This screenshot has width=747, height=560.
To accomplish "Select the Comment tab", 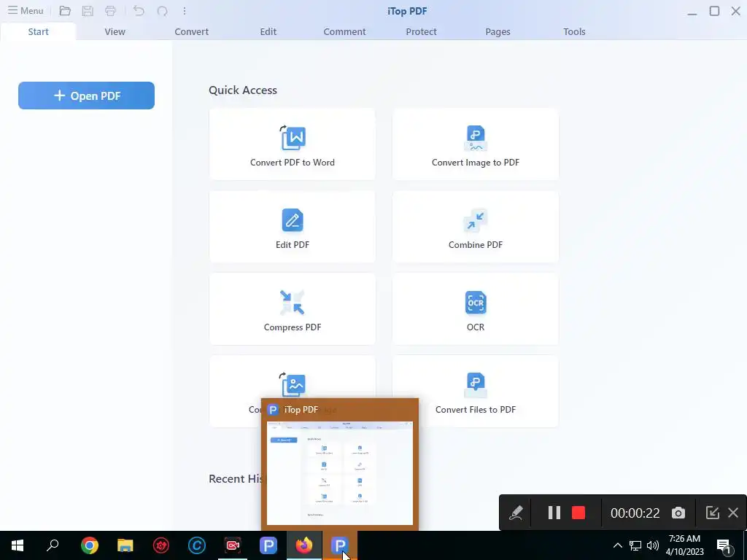I will click(x=344, y=31).
